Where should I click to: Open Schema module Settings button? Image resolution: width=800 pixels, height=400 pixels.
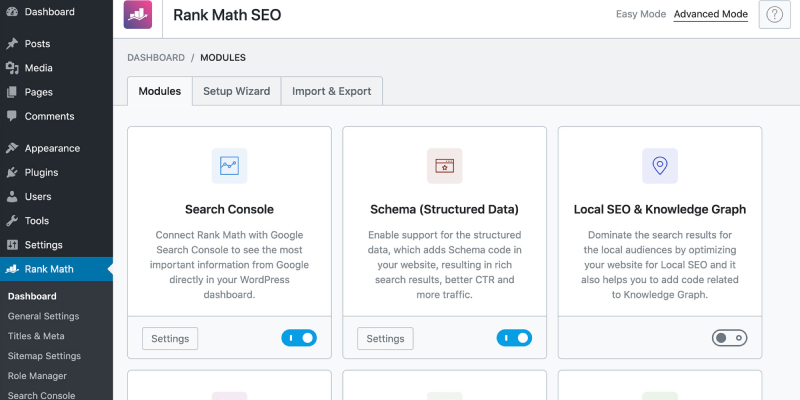pyautogui.click(x=385, y=338)
